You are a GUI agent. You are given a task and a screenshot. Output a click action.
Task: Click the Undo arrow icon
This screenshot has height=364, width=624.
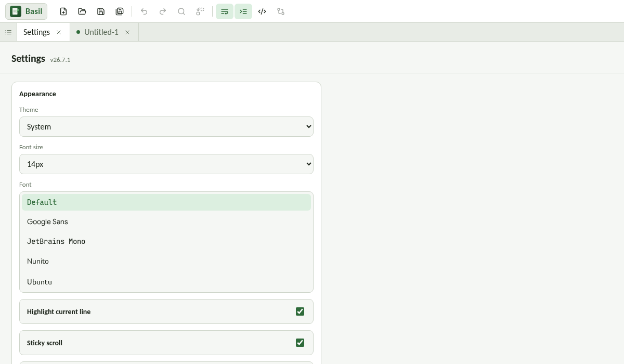click(x=144, y=11)
